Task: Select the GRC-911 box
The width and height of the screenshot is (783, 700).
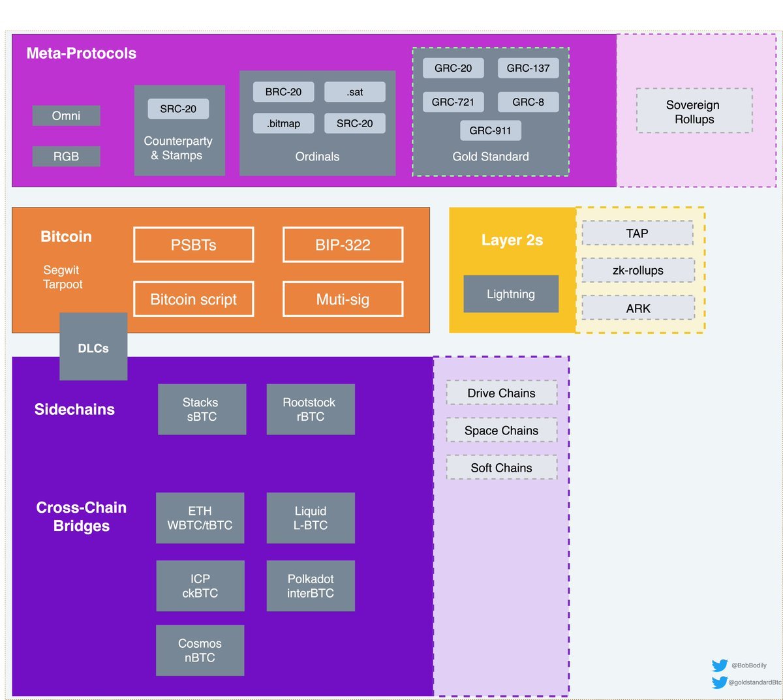Action: pos(490,130)
